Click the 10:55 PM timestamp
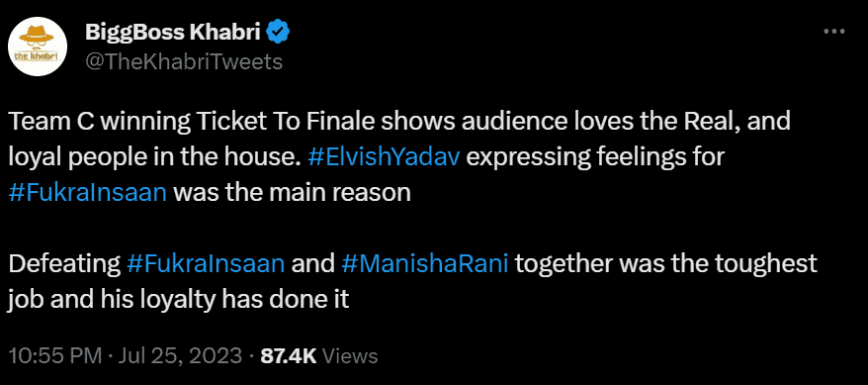The width and height of the screenshot is (868, 385). (x=55, y=355)
